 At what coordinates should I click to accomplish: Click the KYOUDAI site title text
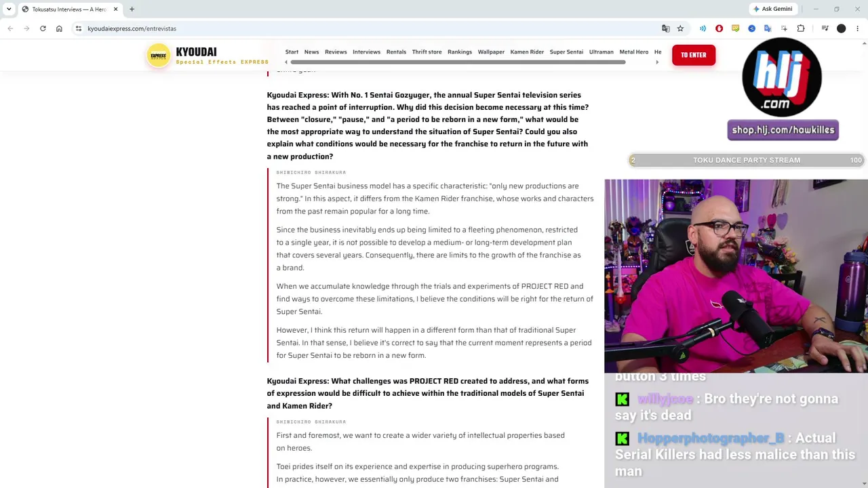point(196,52)
